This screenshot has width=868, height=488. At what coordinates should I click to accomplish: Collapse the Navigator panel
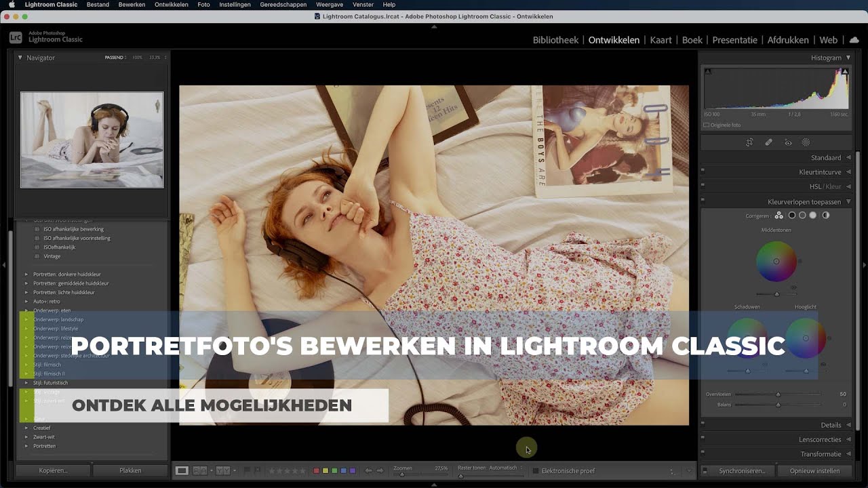point(20,58)
